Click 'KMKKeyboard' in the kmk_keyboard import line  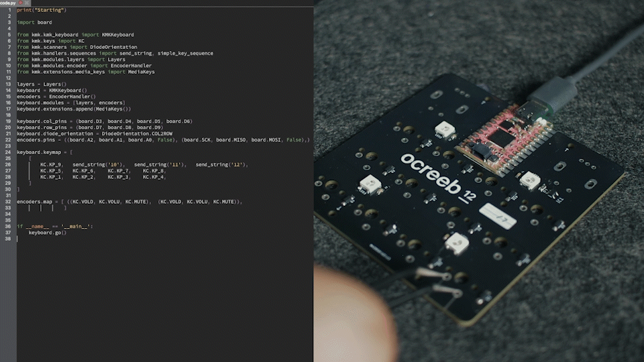118,35
